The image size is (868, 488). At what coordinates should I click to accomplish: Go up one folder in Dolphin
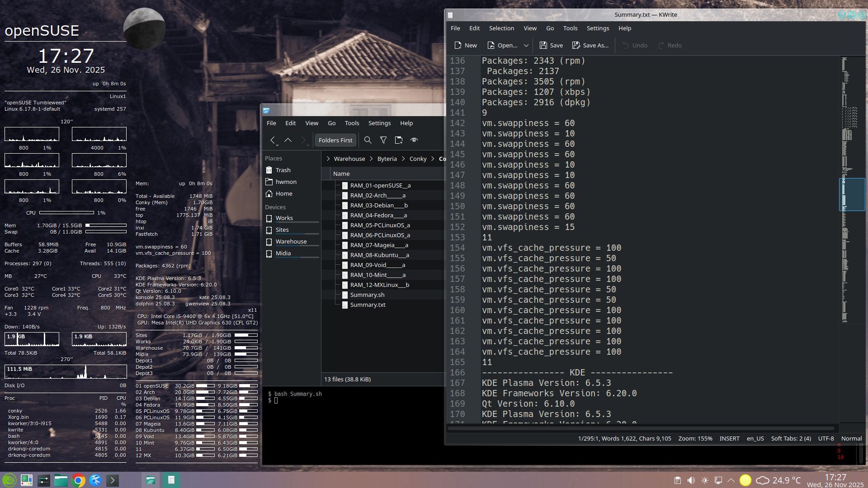(288, 140)
